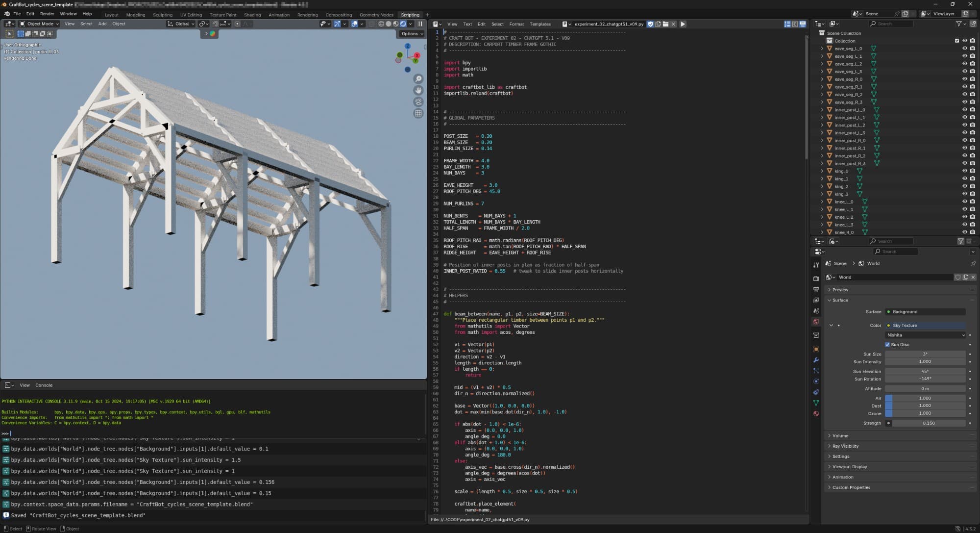
Task: Adjust the Air density slider
Action: [925, 398]
